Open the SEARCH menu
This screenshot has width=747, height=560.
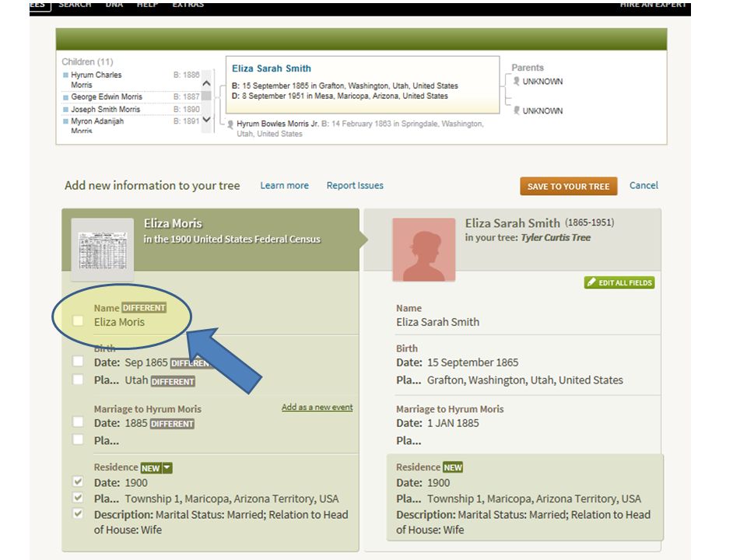[x=75, y=5]
